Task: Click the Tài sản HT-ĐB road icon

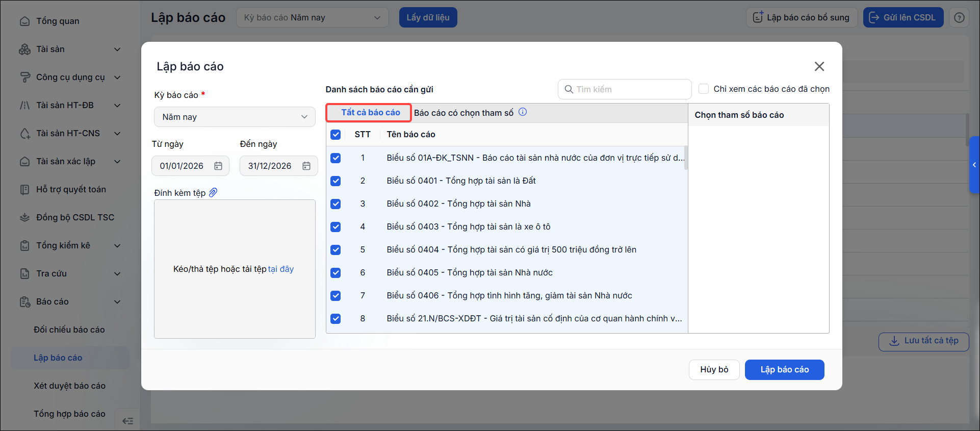Action: [x=24, y=106]
